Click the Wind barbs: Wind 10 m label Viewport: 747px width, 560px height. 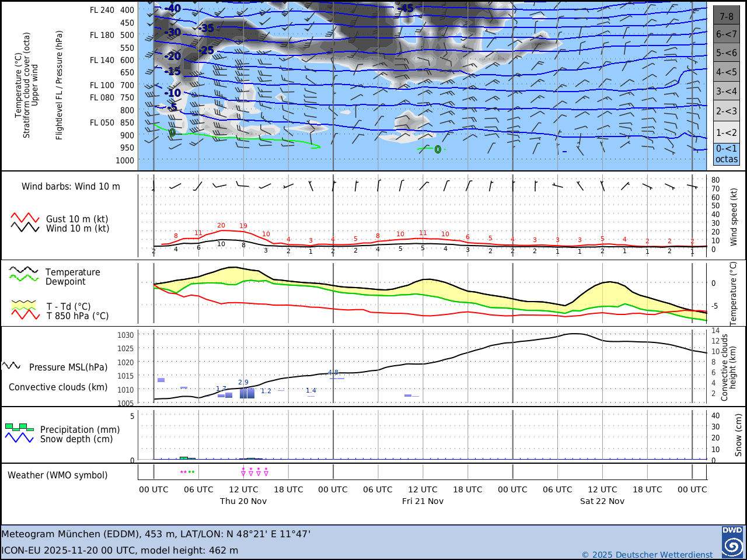(x=71, y=187)
